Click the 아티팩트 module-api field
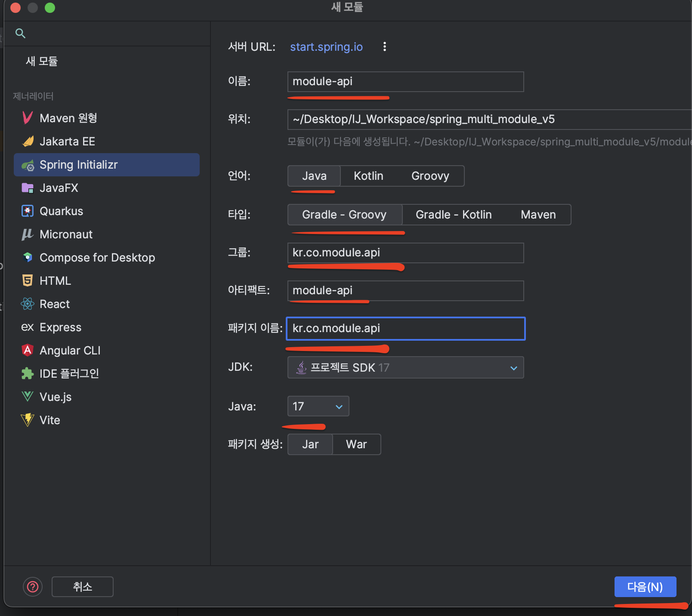Viewport: 692px width, 616px height. pyautogui.click(x=405, y=291)
